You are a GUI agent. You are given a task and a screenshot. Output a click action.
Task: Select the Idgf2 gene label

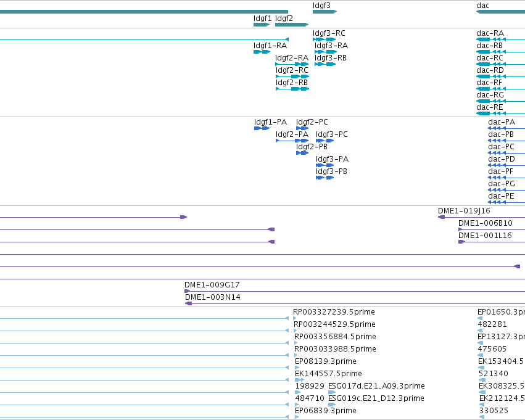point(284,19)
